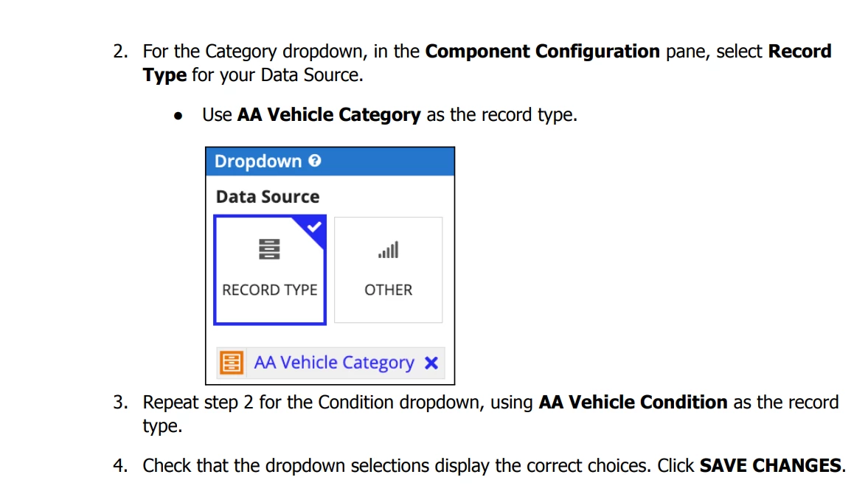Open the AA Vehicle Category record link
The width and height of the screenshot is (868, 494).
tap(334, 362)
